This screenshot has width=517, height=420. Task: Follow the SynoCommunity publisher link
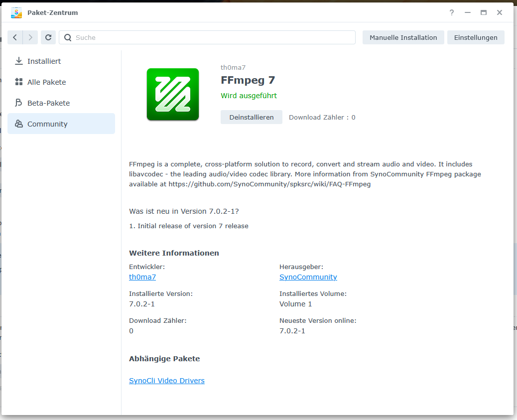click(308, 277)
